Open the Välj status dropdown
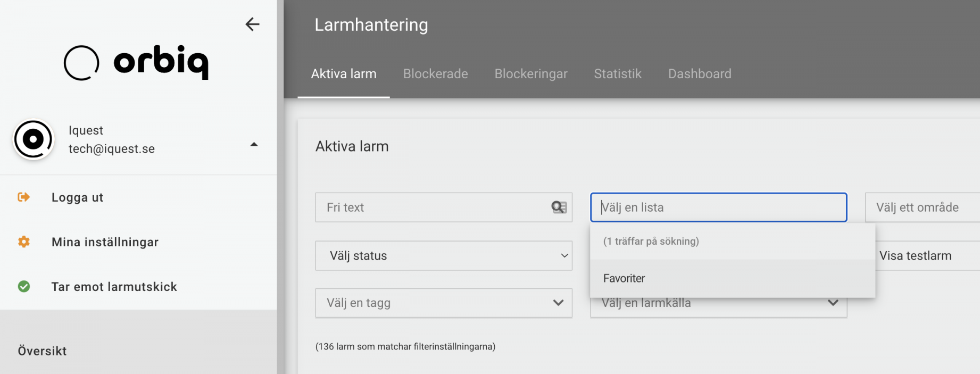This screenshot has height=374, width=980. click(x=444, y=256)
